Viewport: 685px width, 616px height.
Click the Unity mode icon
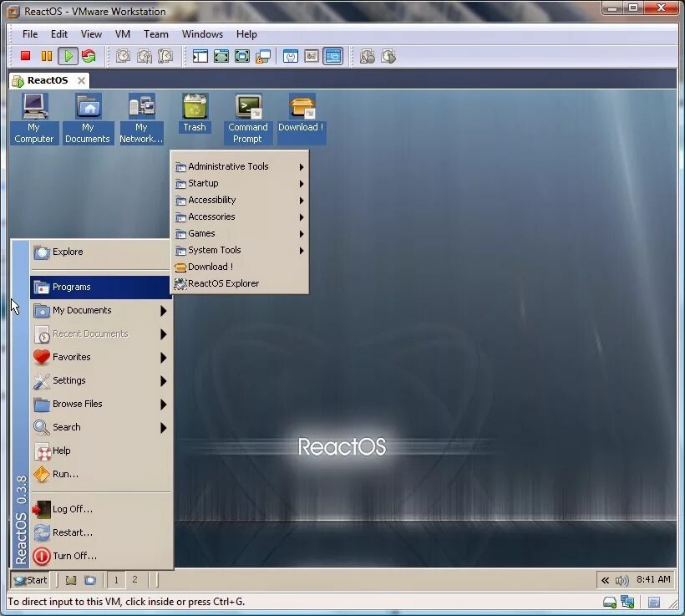tap(263, 56)
